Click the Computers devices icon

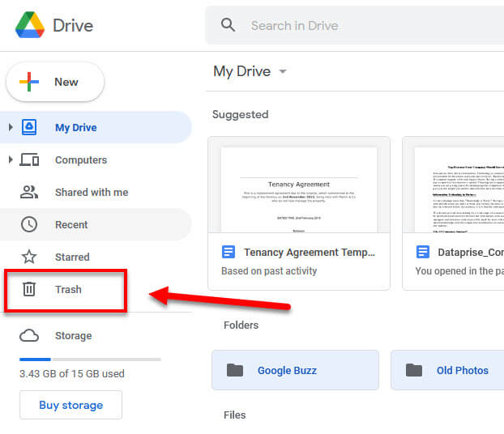point(29,160)
